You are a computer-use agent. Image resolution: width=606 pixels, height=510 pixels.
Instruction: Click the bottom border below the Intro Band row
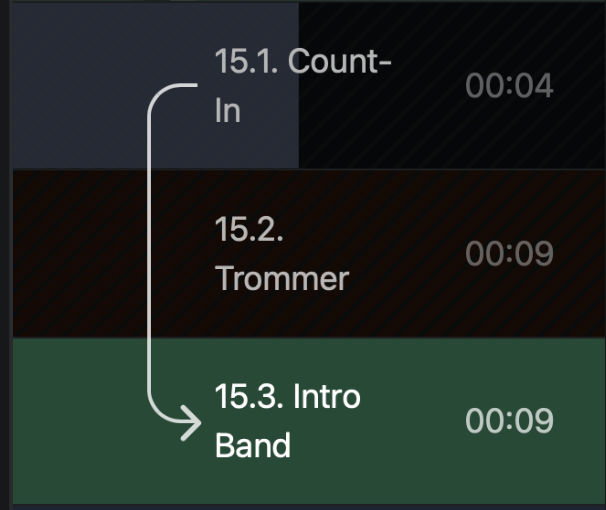click(309, 507)
